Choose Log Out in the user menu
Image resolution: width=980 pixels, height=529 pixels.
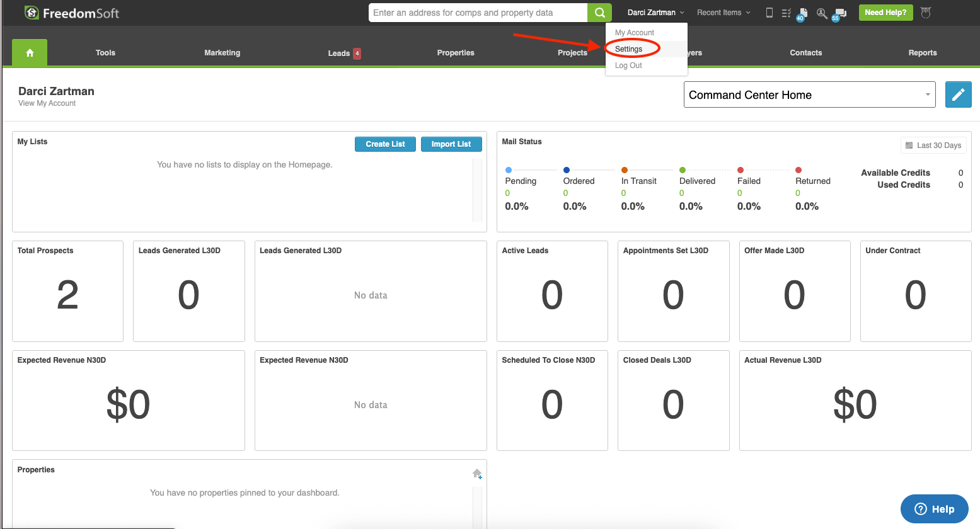tap(628, 65)
